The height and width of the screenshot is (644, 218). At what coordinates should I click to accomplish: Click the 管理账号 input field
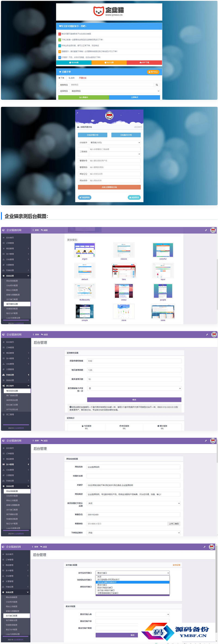(x=115, y=161)
